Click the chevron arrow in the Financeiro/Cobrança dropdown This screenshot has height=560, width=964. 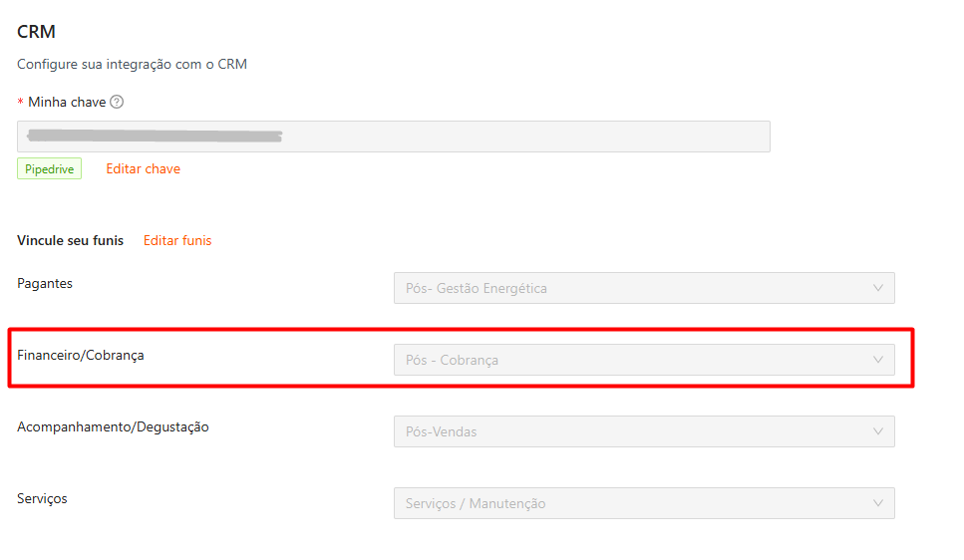pos(878,360)
